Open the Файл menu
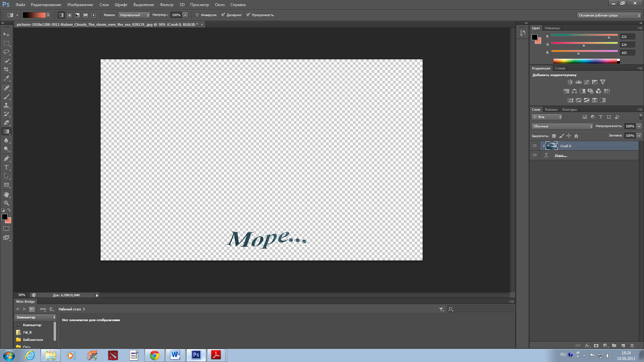 (20, 5)
